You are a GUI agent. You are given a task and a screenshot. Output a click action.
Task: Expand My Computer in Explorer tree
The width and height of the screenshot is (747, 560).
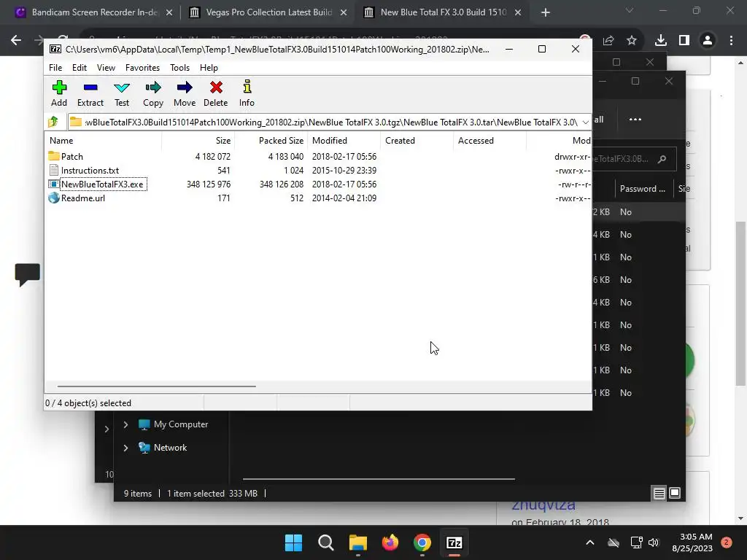click(125, 424)
